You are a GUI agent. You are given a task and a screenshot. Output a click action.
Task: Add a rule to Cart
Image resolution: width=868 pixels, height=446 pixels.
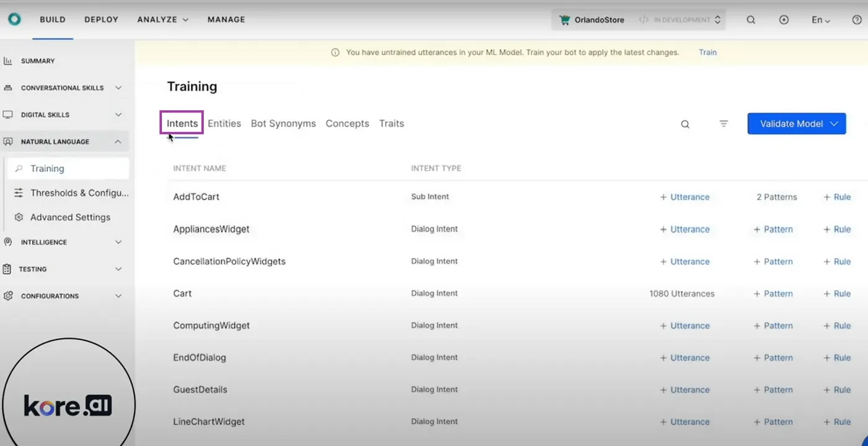point(837,293)
